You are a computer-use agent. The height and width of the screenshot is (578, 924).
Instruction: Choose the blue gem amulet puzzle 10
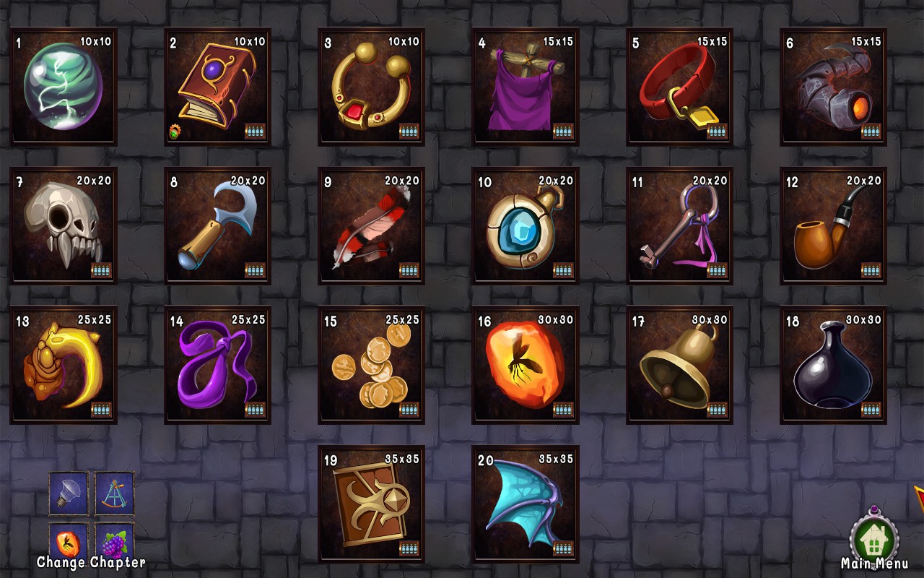click(526, 226)
